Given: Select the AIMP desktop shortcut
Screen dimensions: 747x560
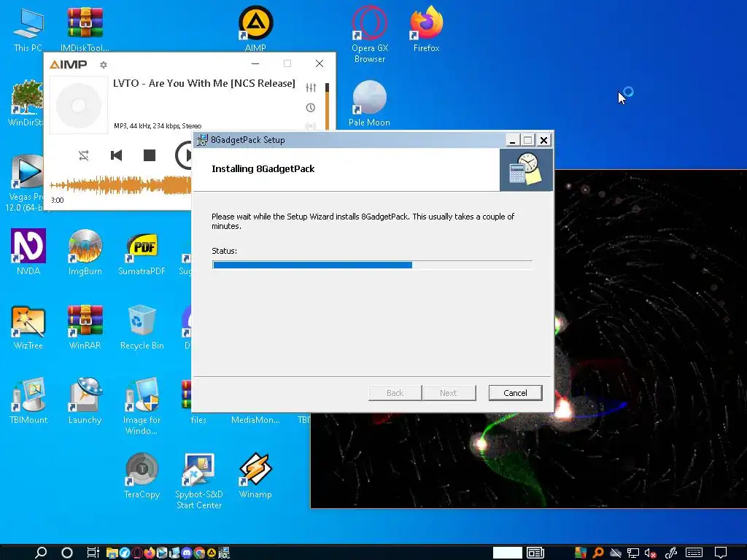Looking at the screenshot, I should [x=255, y=29].
